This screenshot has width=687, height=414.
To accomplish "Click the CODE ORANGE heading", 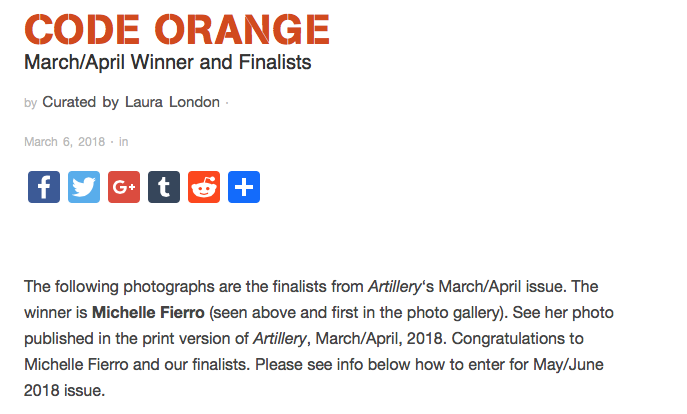I will (x=177, y=29).
